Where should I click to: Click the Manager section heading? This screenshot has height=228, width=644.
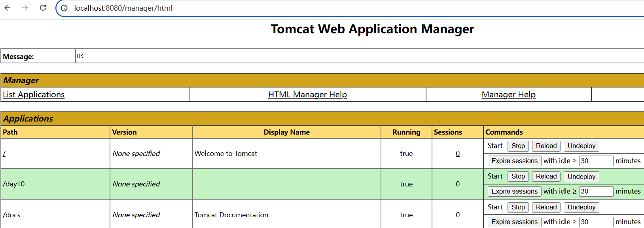pyautogui.click(x=21, y=80)
